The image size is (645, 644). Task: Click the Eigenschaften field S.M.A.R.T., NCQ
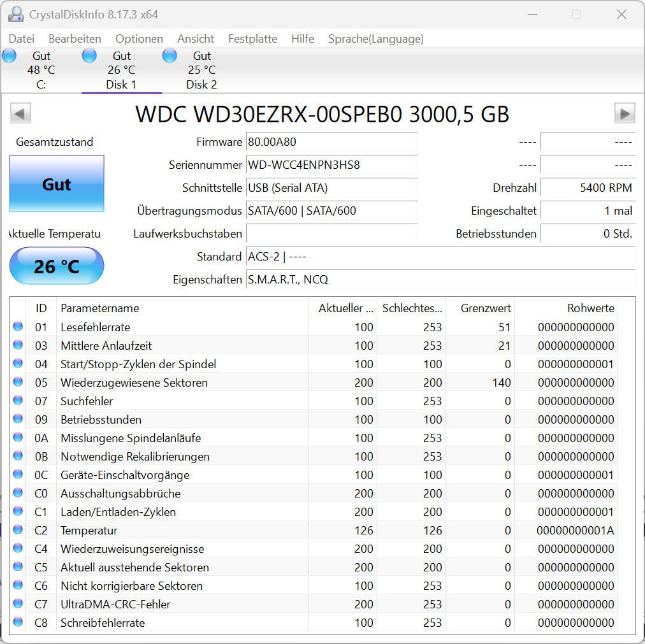pos(440,280)
